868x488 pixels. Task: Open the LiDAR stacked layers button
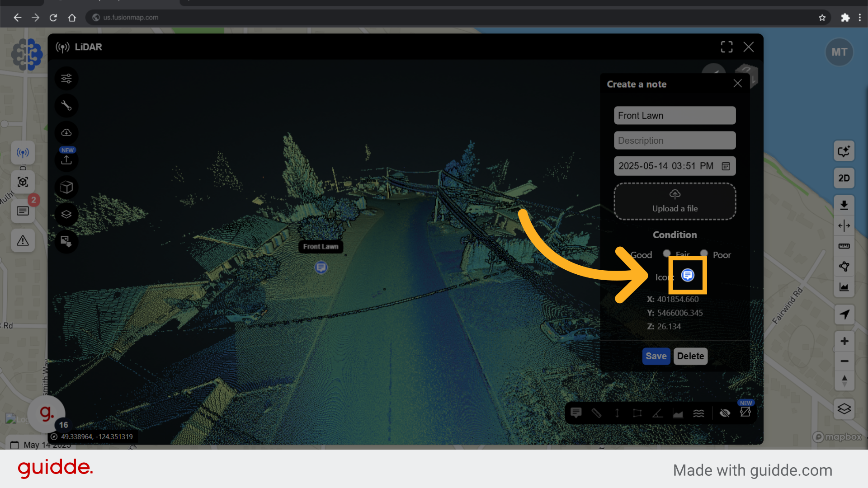(66, 214)
